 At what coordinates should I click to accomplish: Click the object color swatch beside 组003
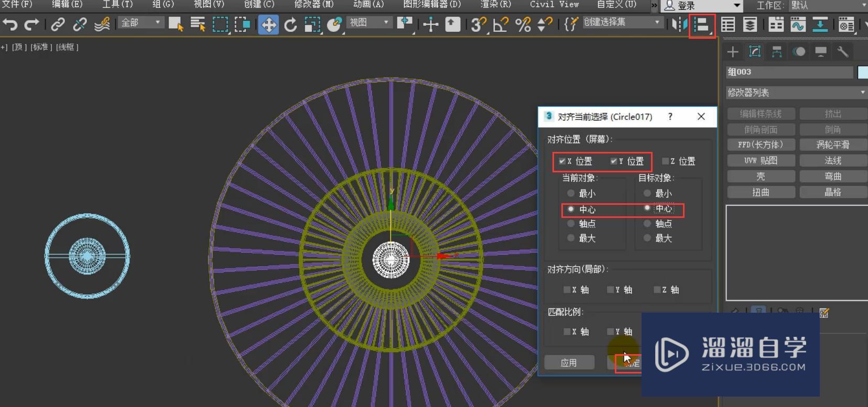863,72
